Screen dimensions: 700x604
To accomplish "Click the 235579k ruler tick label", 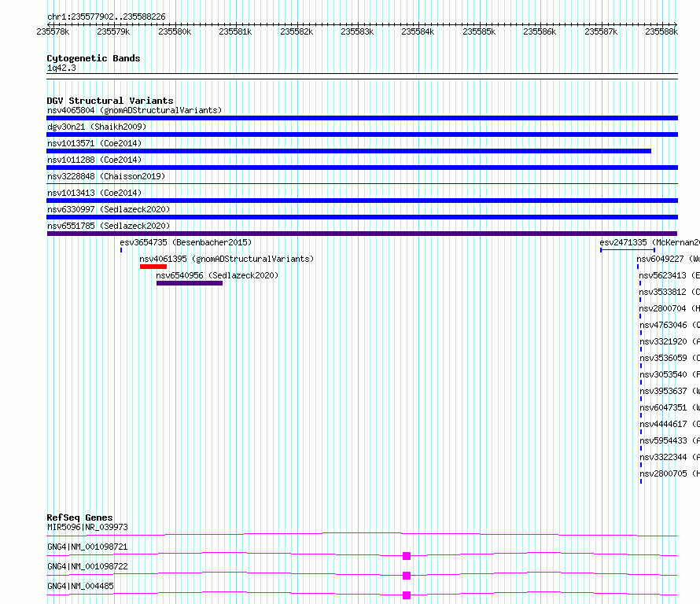I will point(113,32).
